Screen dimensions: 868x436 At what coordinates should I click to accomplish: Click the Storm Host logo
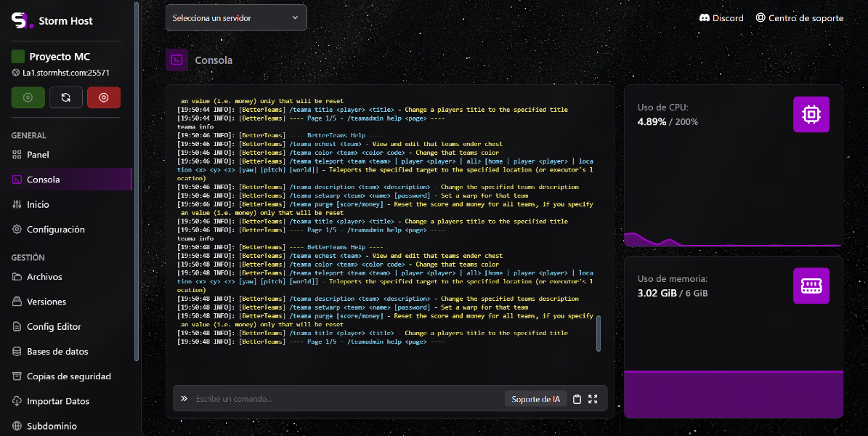click(x=23, y=20)
